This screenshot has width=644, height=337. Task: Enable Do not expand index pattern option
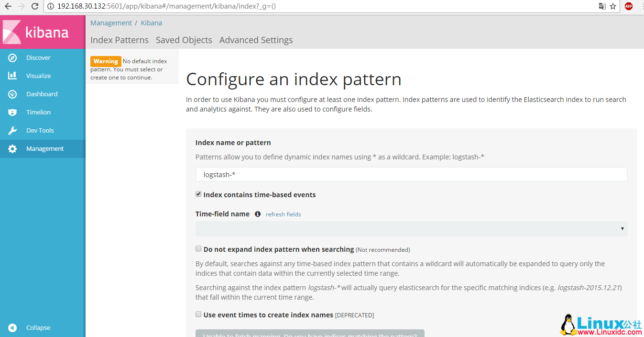tap(198, 249)
